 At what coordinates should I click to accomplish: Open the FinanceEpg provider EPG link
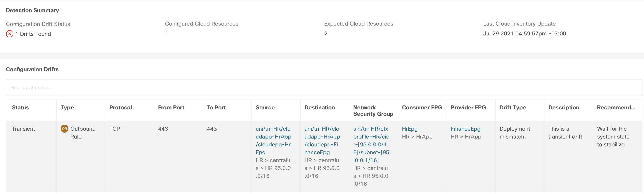point(465,129)
